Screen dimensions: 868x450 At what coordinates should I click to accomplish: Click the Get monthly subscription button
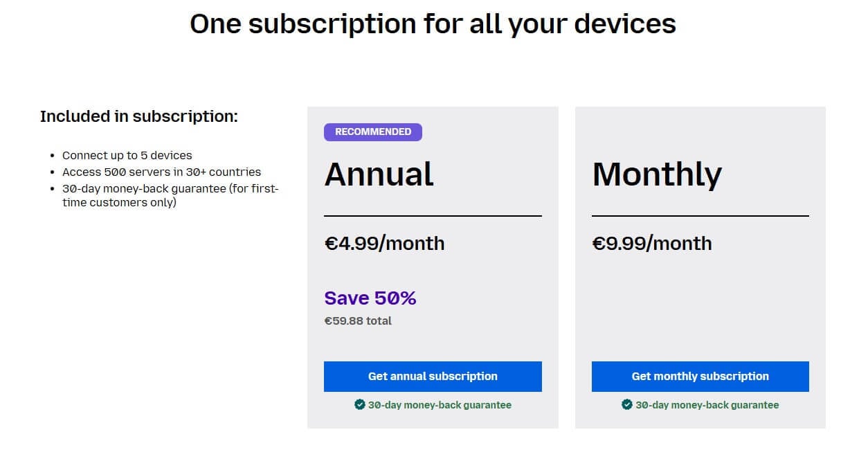click(x=699, y=376)
